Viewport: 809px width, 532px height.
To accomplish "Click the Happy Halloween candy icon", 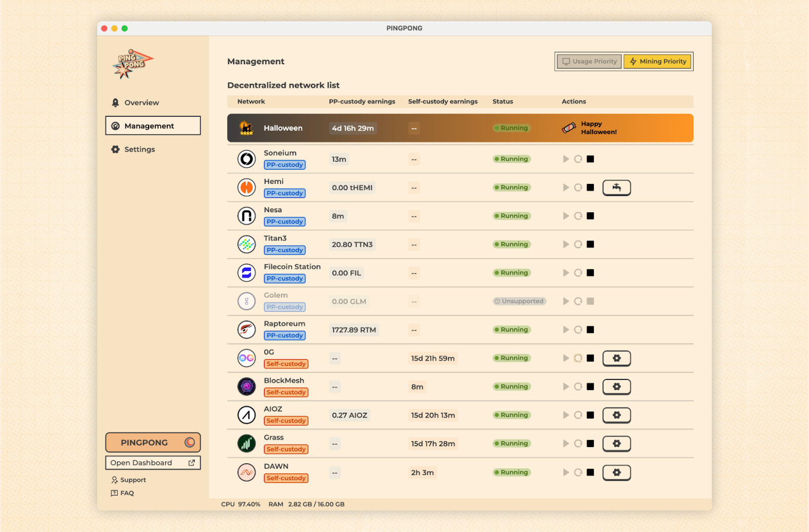I will 569,128.
